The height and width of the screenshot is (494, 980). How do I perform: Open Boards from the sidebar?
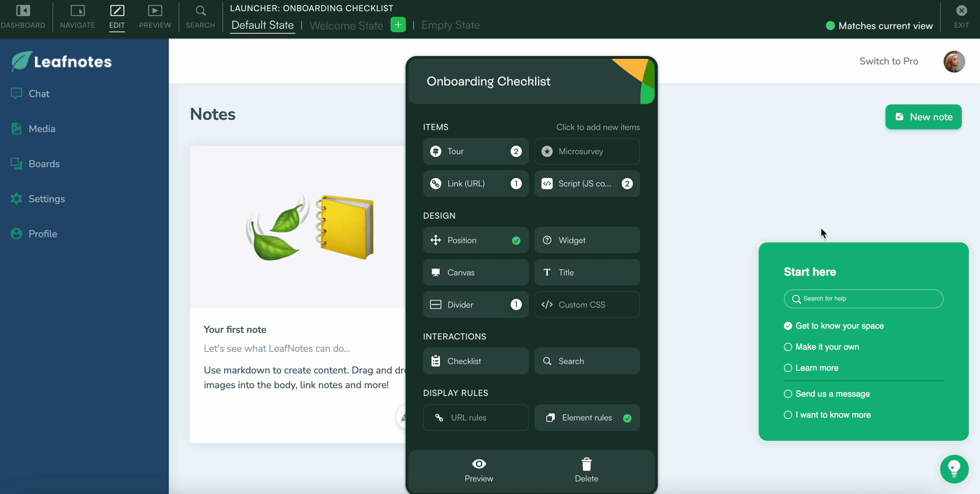pyautogui.click(x=43, y=163)
